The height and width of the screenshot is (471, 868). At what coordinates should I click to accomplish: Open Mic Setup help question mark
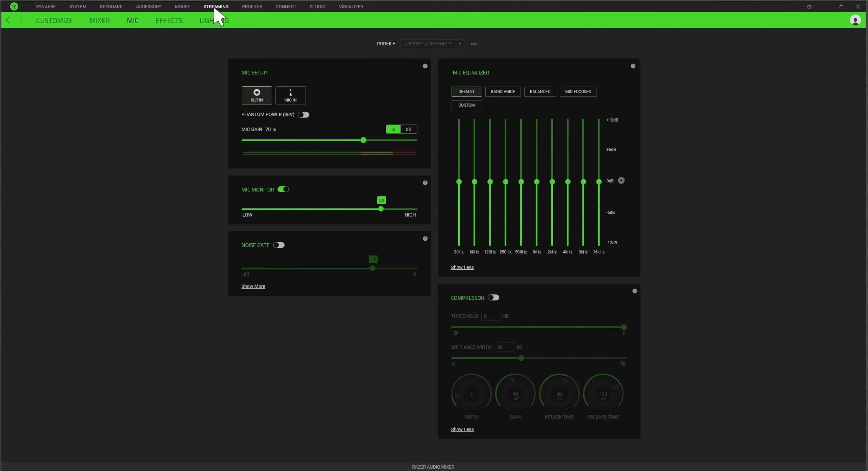pos(425,66)
